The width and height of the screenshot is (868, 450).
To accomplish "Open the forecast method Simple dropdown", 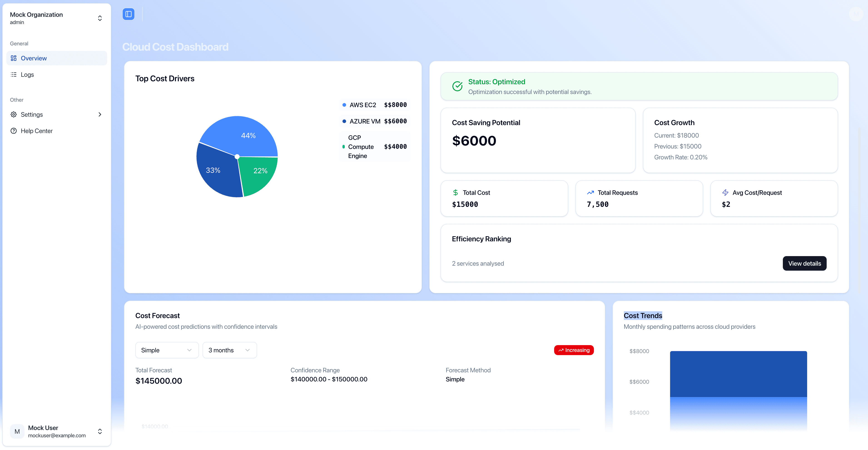I will pos(167,350).
